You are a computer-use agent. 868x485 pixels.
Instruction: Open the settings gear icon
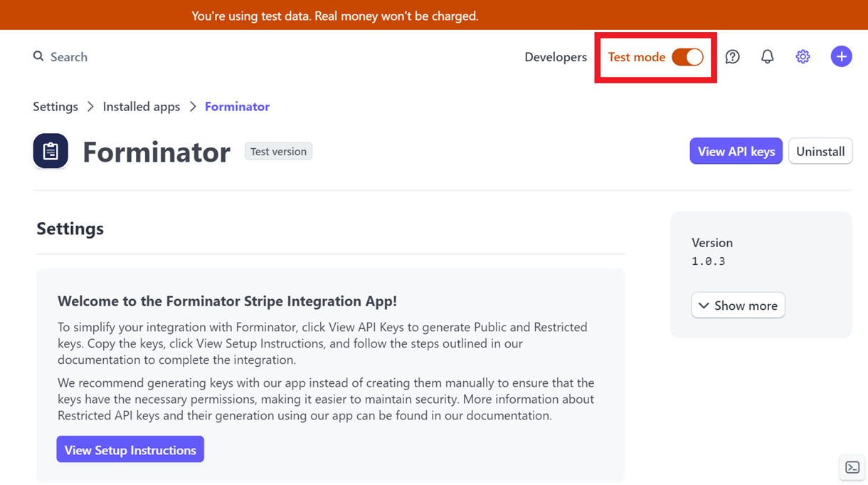[803, 57]
